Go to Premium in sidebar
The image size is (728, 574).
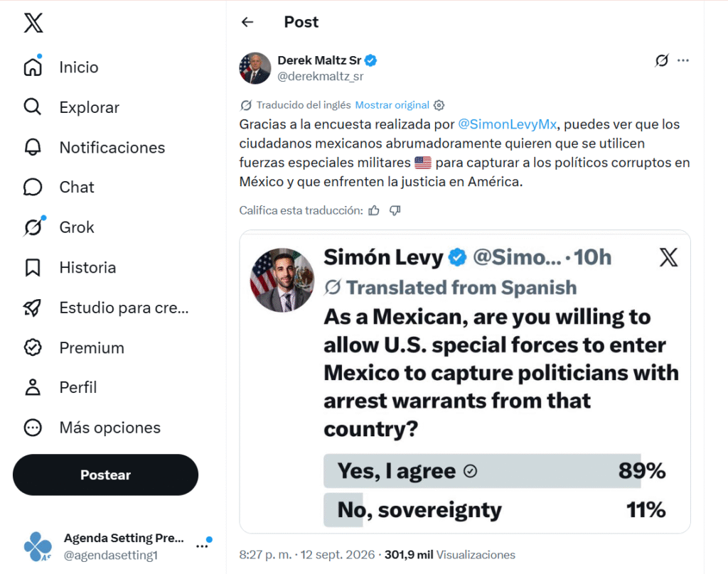point(74,347)
